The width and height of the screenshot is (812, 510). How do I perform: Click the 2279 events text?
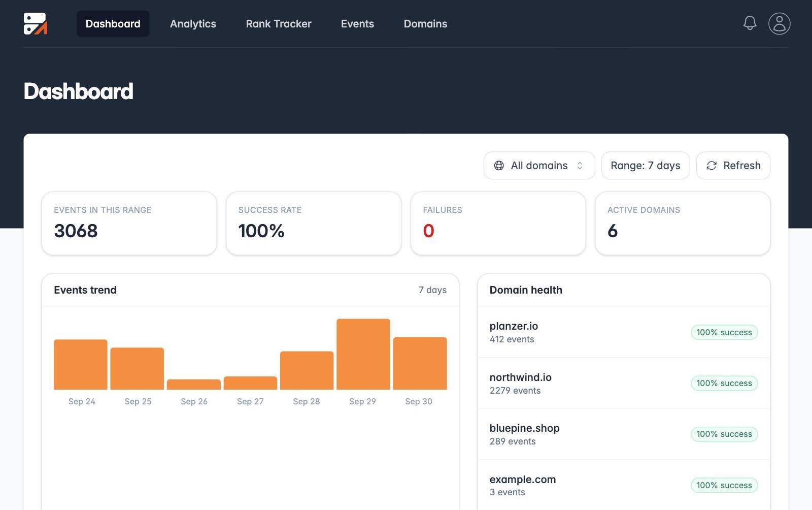(515, 391)
